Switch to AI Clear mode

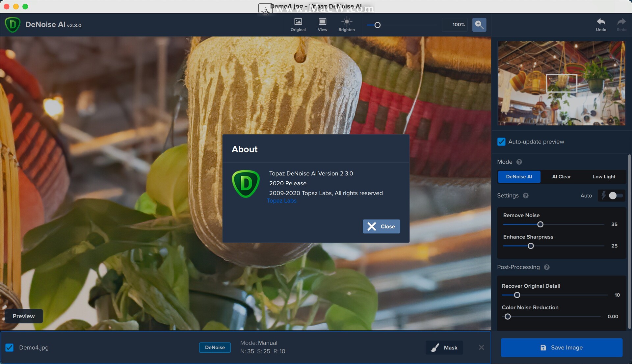pos(561,177)
